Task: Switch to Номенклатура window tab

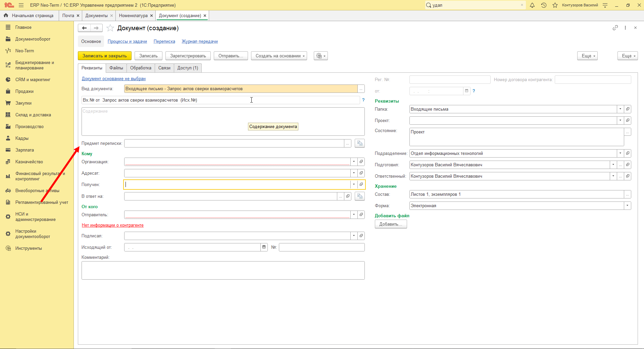Action: click(133, 16)
